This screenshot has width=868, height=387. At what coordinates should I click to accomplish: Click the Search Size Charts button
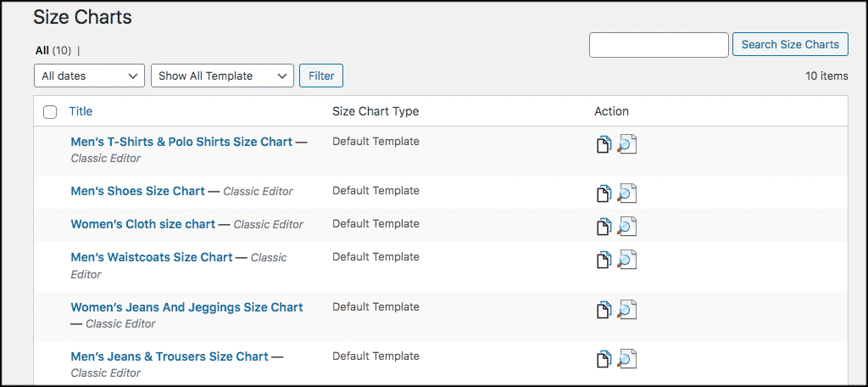[x=789, y=45]
